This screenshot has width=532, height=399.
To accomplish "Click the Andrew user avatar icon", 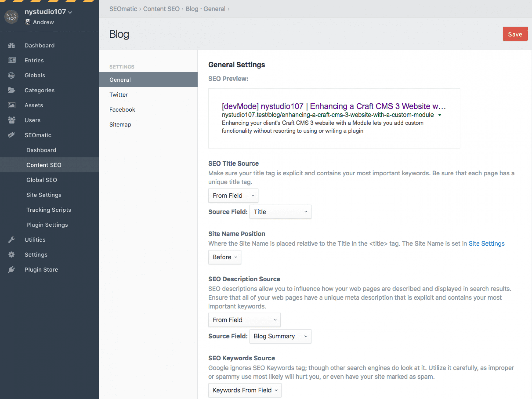I will pos(28,22).
